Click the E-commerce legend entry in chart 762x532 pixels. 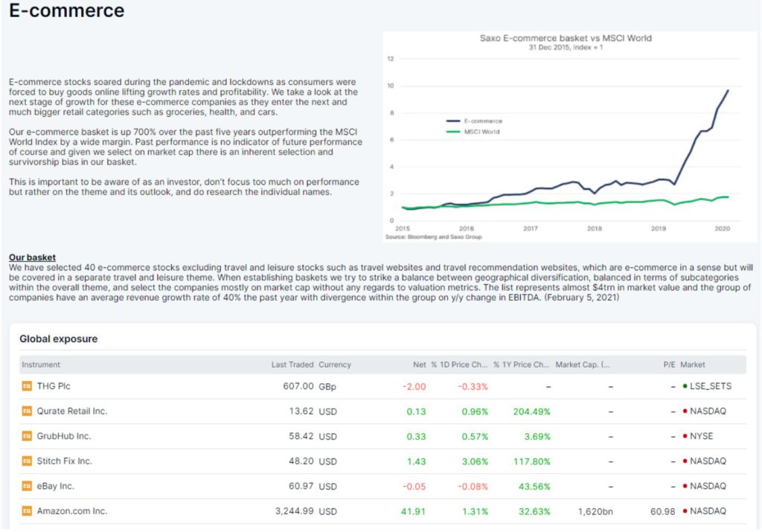[x=475, y=121]
